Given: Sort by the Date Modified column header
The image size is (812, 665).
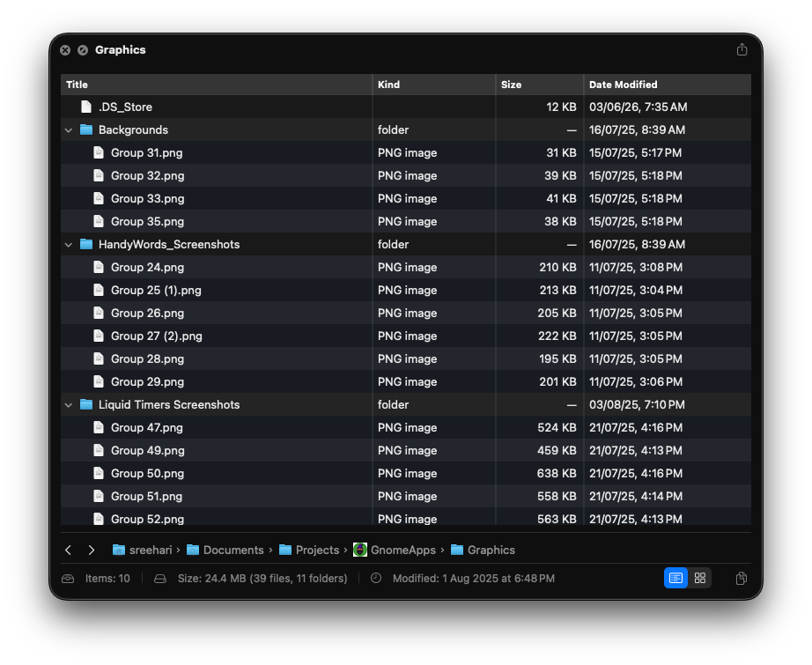Looking at the screenshot, I should click(x=668, y=85).
